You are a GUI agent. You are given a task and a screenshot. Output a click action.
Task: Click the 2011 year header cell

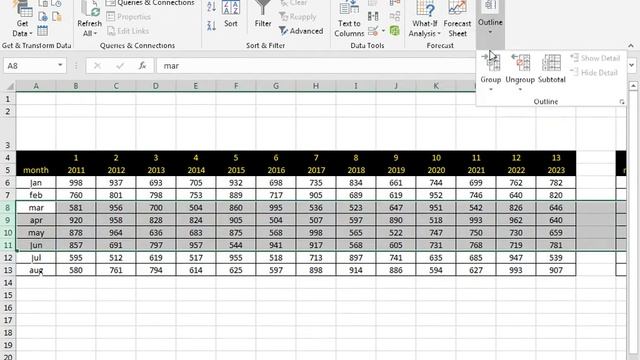click(x=76, y=170)
